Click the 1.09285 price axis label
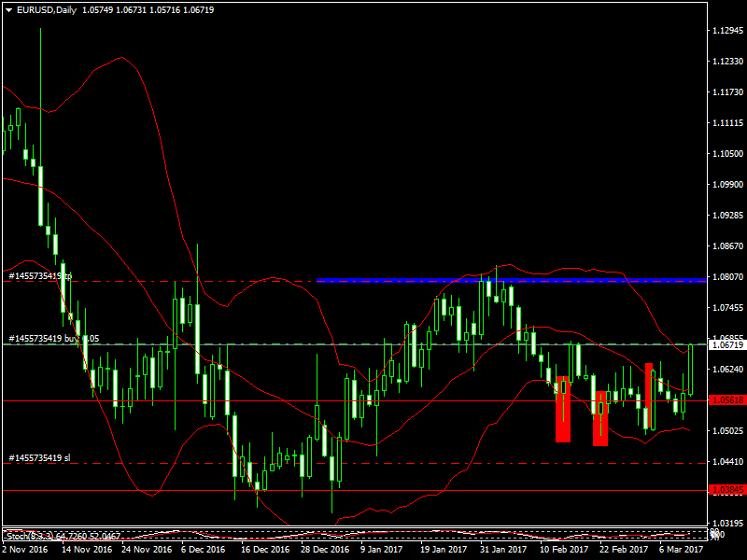This screenshot has width=747, height=560. 727,216
